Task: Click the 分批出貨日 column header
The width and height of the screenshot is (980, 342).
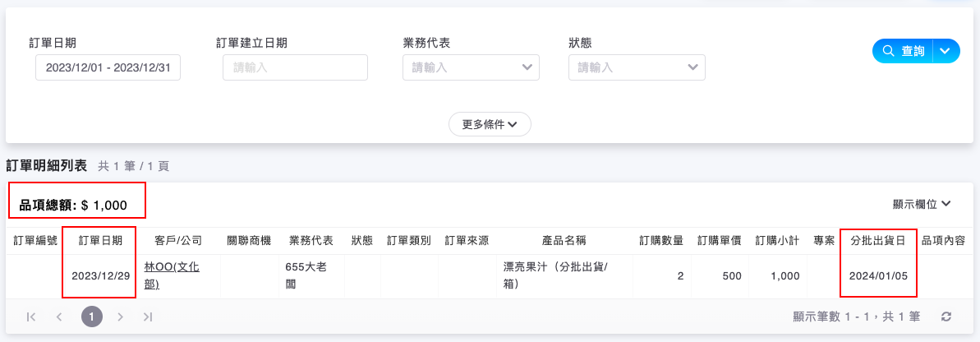Action: pos(878,241)
